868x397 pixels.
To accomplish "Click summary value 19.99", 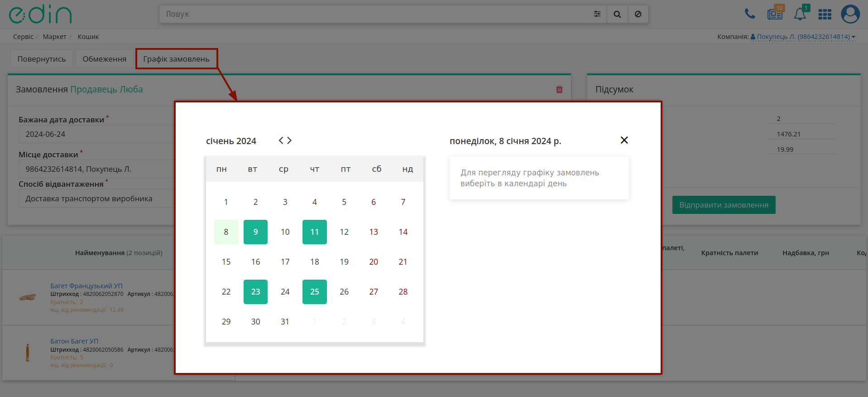I will click(x=785, y=150).
